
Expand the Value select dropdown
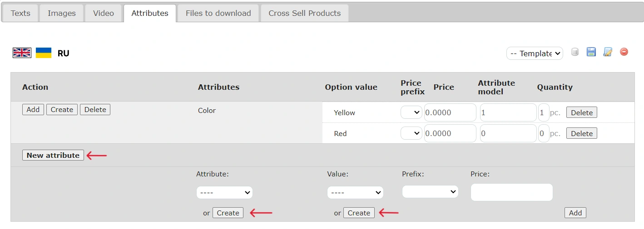[355, 193]
